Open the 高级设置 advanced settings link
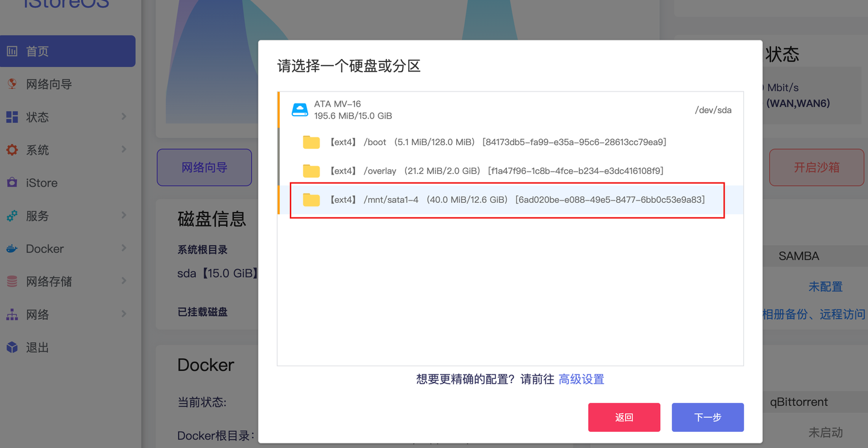This screenshot has height=448, width=868. pos(580,379)
